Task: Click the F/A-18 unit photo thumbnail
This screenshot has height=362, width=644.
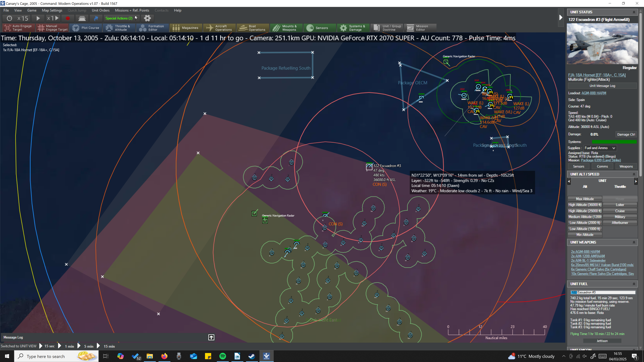Action: coord(602,44)
